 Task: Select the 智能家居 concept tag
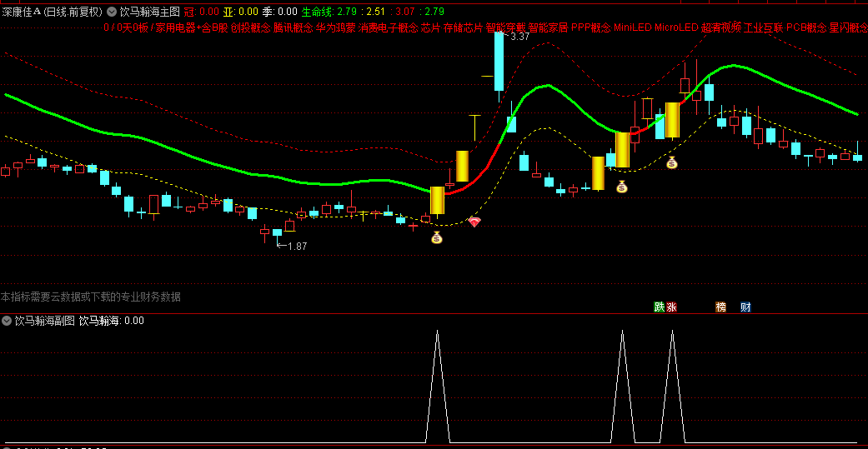(548, 27)
